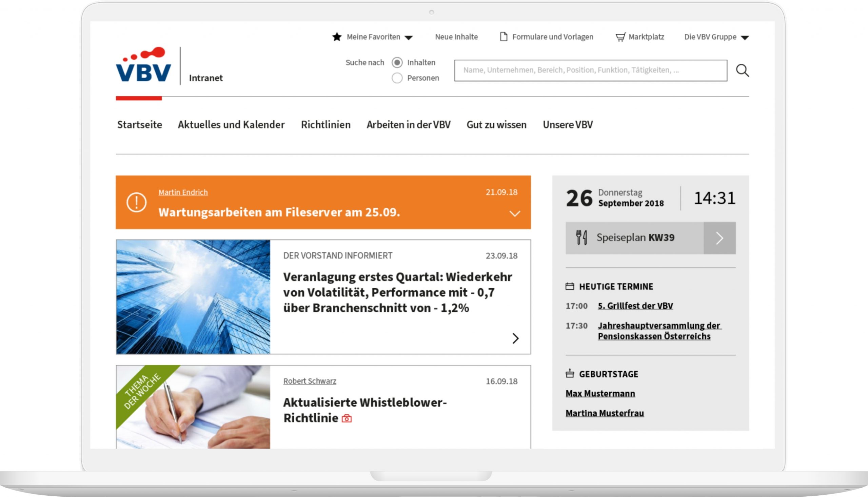The image size is (868, 497).
Task: Open Speiseplan KW39 label
Action: [635, 237]
